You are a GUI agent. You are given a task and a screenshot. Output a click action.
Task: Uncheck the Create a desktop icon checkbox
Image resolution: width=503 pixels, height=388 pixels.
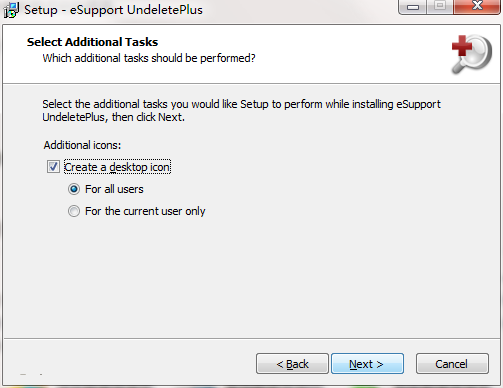coord(53,167)
